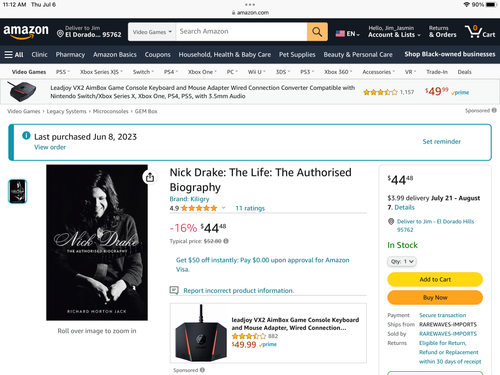500x375 pixels.
Task: Click the orange search magnifier button
Action: 317,32
